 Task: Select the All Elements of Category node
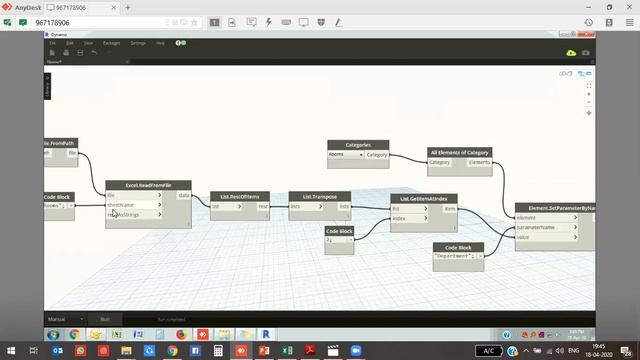point(460,153)
